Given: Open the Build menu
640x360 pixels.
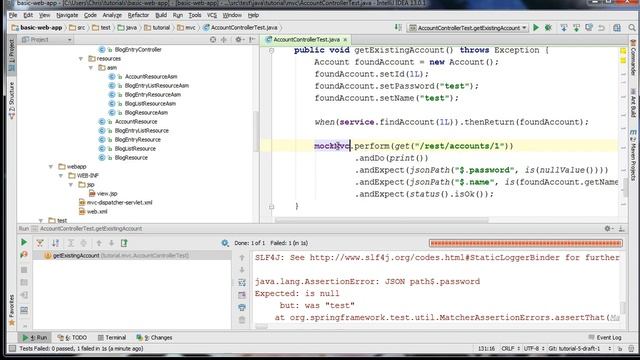Looking at the screenshot, I should coord(161,15).
